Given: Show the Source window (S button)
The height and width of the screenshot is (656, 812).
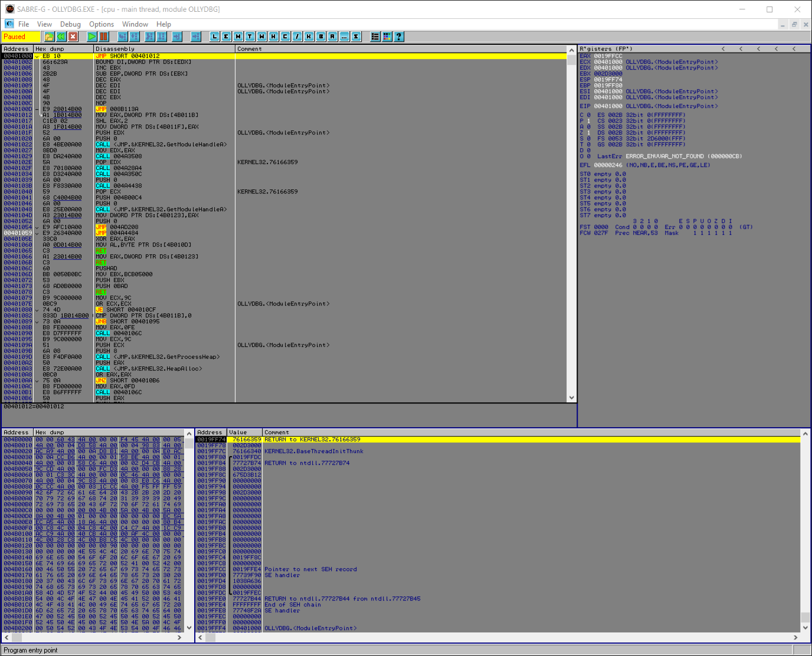Looking at the screenshot, I should point(356,37).
